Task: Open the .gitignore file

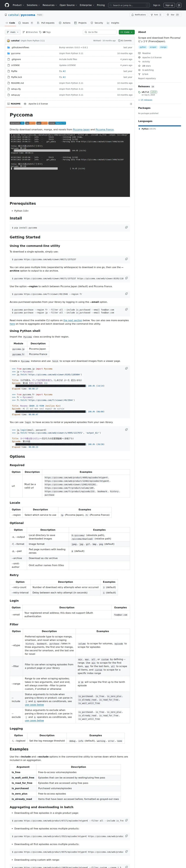Action: click(x=16, y=59)
